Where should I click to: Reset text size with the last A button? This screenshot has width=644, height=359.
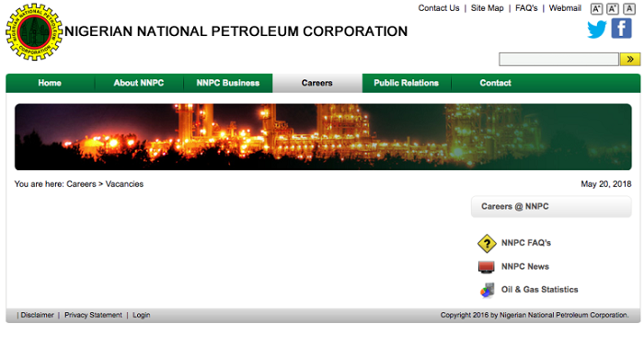tap(628, 8)
